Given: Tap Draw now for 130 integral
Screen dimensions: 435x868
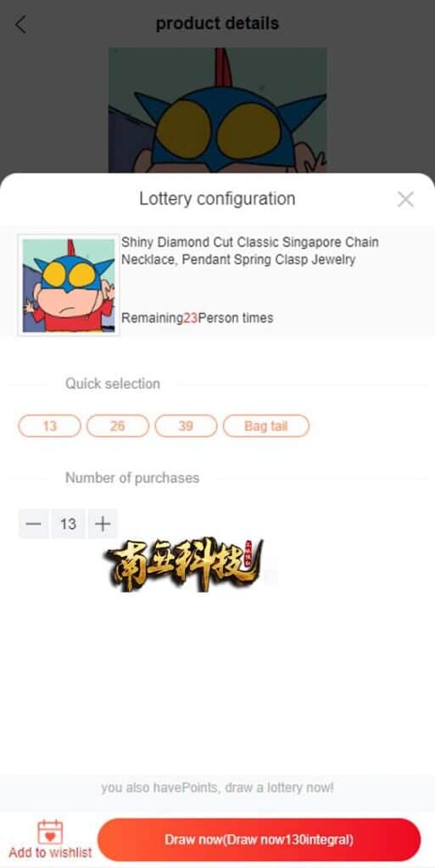Looking at the screenshot, I should (x=259, y=840).
